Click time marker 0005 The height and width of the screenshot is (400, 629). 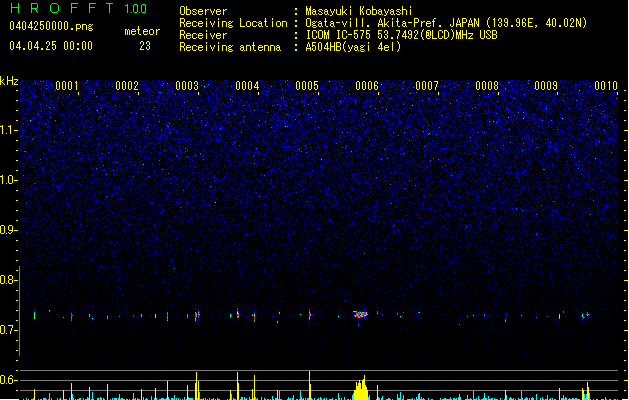(307, 86)
